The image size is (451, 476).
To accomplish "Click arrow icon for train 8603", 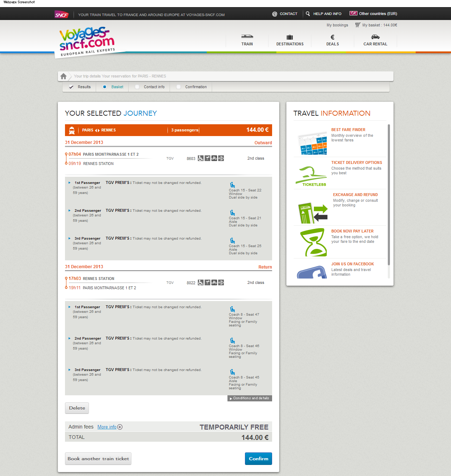I will pos(221,158).
